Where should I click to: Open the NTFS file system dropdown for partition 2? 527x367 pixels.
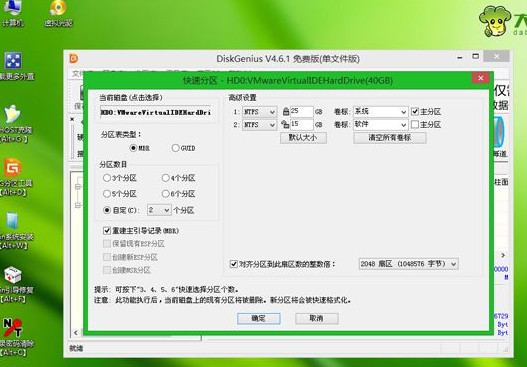point(259,125)
